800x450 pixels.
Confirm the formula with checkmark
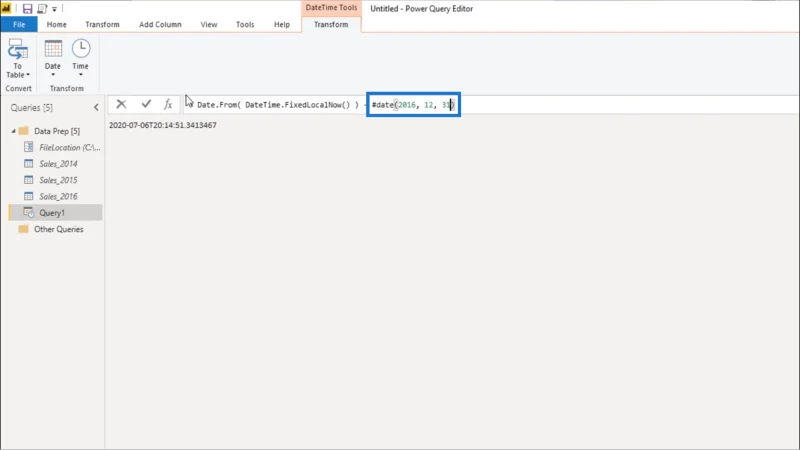tap(146, 104)
